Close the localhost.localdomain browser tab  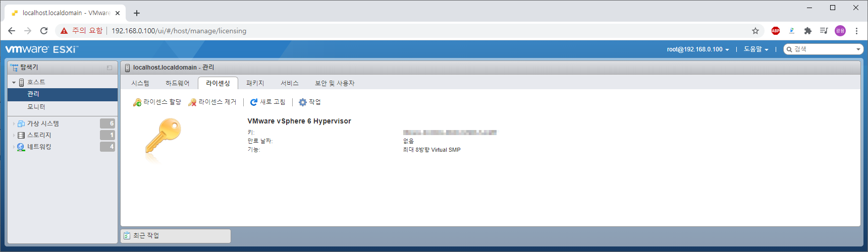point(118,13)
